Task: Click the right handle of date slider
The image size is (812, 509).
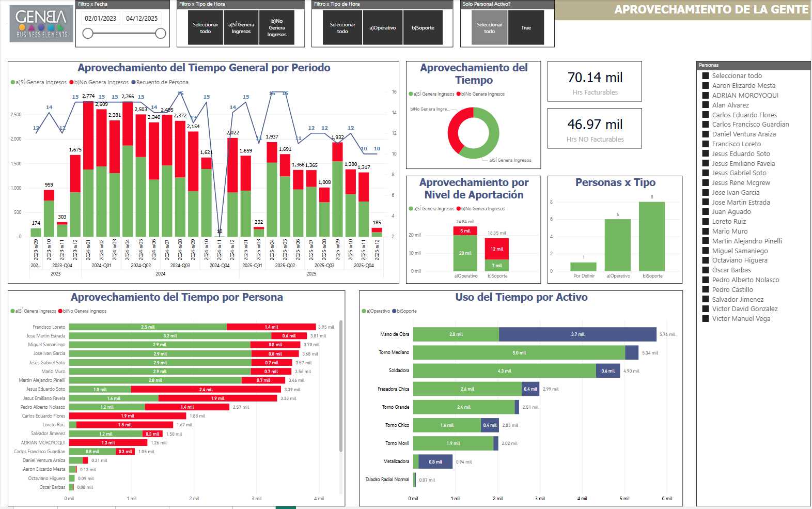Action: (161, 34)
